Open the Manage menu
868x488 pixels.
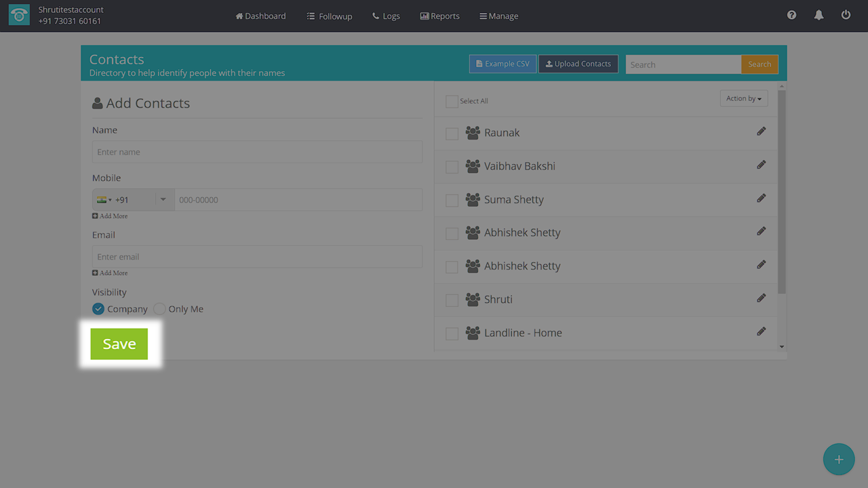point(498,16)
